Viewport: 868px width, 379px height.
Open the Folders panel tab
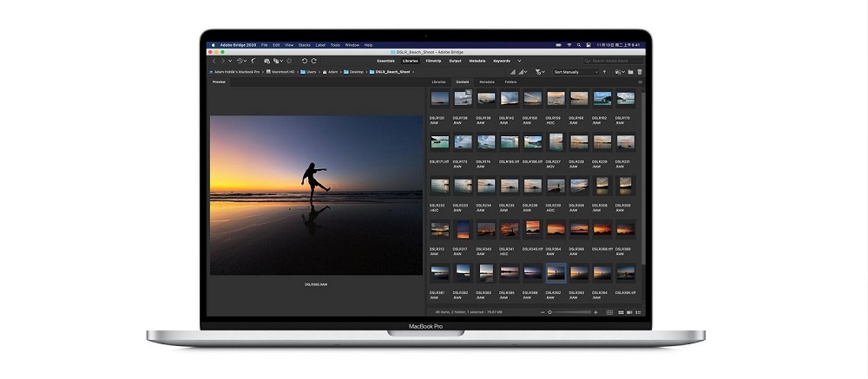(x=511, y=82)
